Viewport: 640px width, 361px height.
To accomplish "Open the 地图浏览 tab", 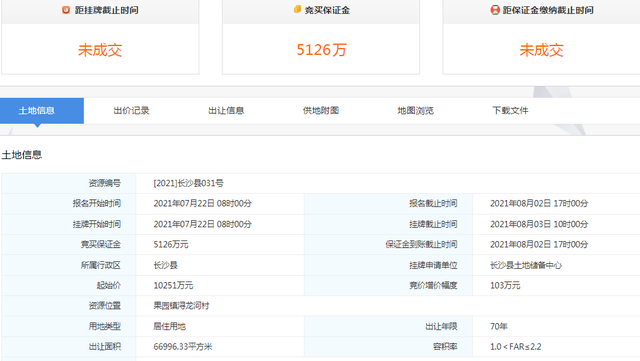I will [x=416, y=111].
